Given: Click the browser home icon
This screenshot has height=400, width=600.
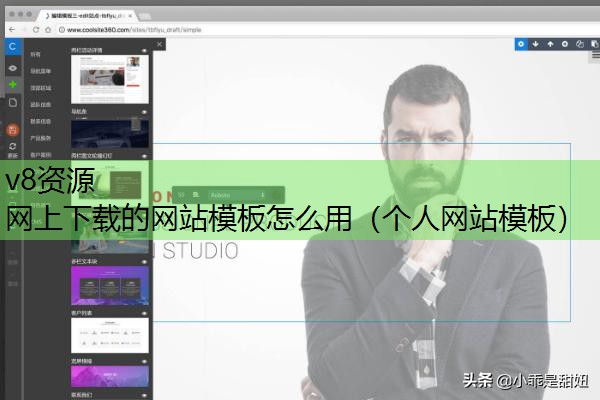Looking at the screenshot, I should 48,29.
